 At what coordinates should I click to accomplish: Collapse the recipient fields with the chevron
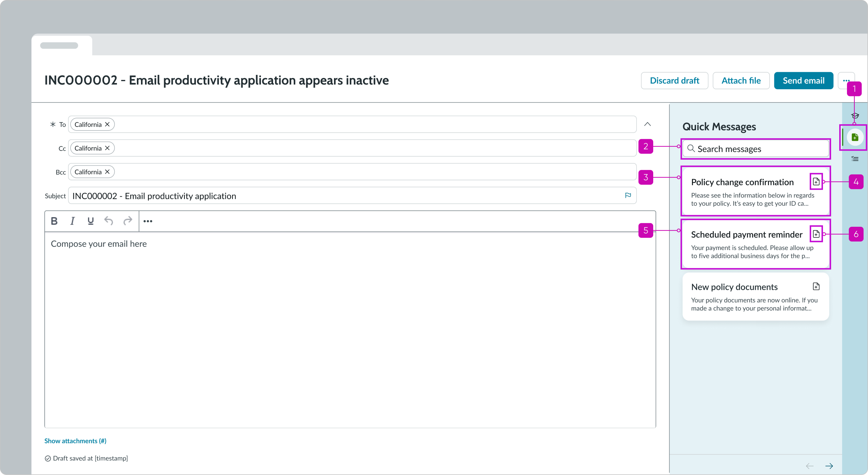tap(647, 124)
